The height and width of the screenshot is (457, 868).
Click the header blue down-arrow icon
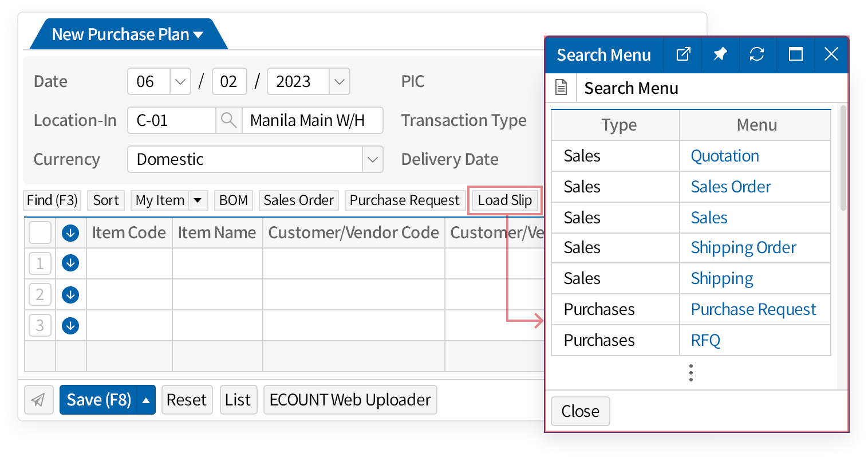pos(70,233)
